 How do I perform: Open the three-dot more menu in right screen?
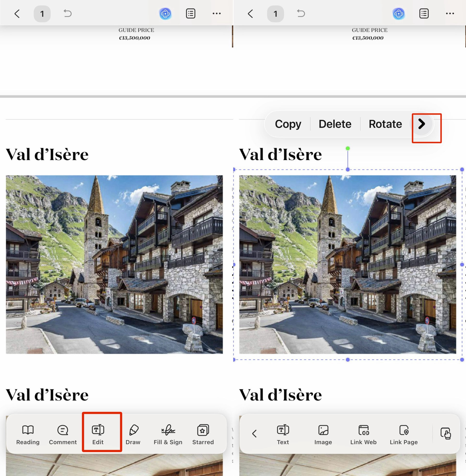click(x=450, y=14)
